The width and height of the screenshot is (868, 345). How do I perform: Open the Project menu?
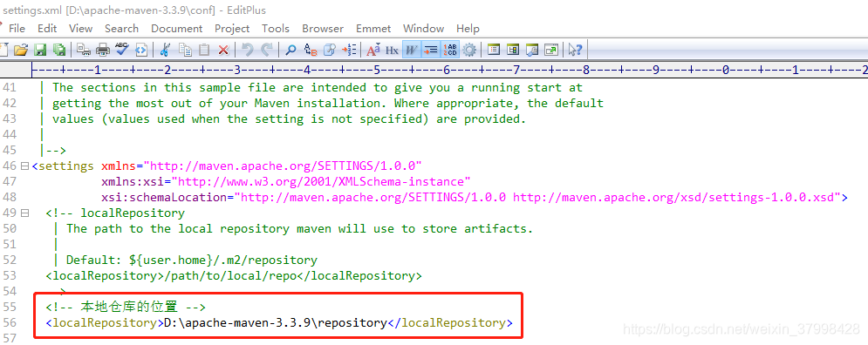[232, 28]
